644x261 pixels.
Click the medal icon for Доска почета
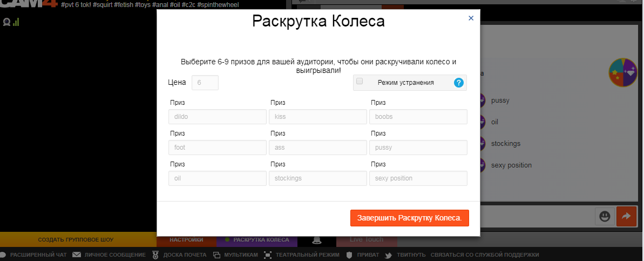click(155, 255)
